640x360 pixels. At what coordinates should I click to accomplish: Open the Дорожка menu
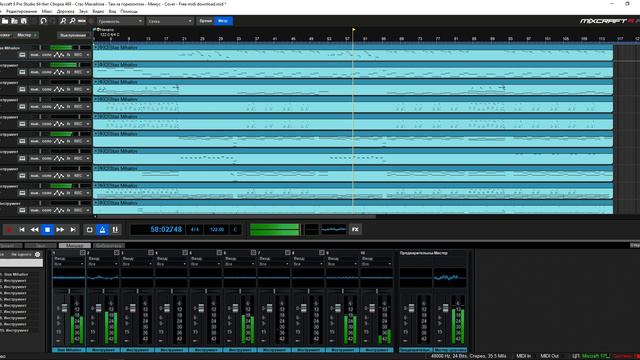pos(65,11)
